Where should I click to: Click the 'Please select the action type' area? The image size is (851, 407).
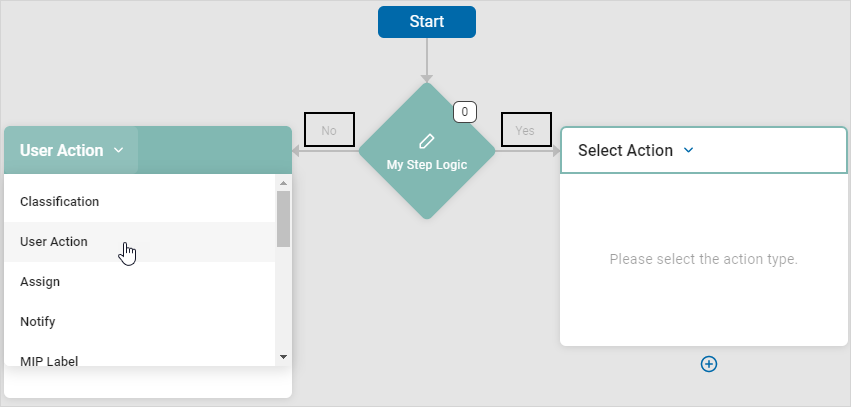click(x=703, y=259)
